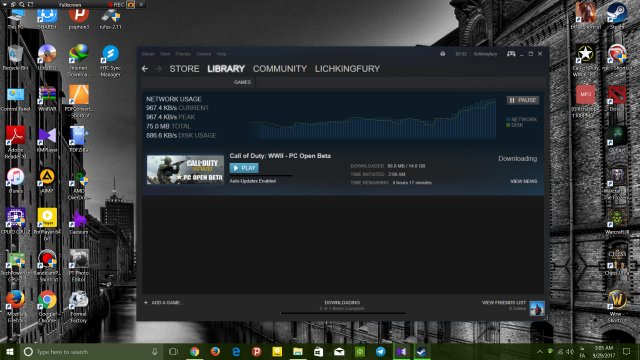This screenshot has width=640, height=360.
Task: Click the REC button in recorder bar
Action: [x=117, y=4]
